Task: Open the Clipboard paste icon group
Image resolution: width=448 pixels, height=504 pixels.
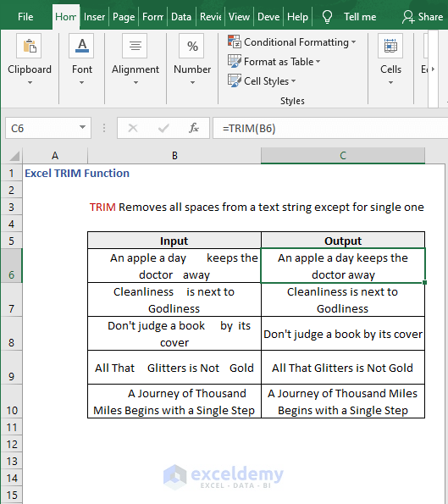Action: (30, 46)
